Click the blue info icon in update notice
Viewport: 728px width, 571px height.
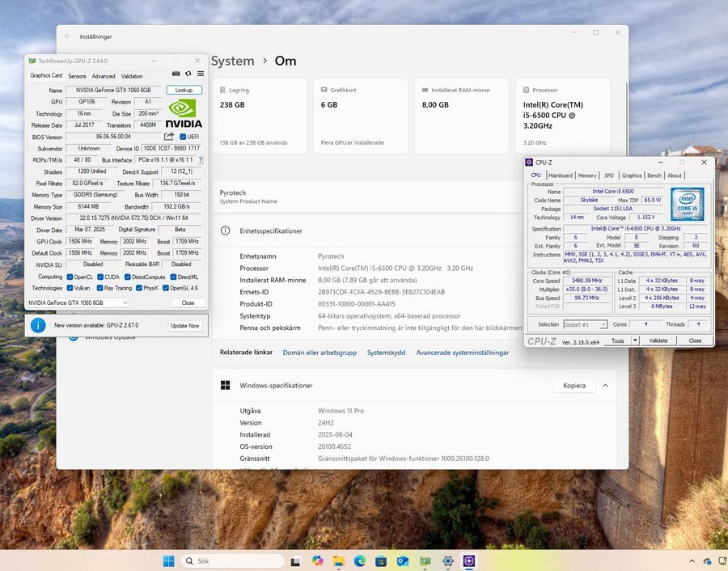tap(38, 325)
